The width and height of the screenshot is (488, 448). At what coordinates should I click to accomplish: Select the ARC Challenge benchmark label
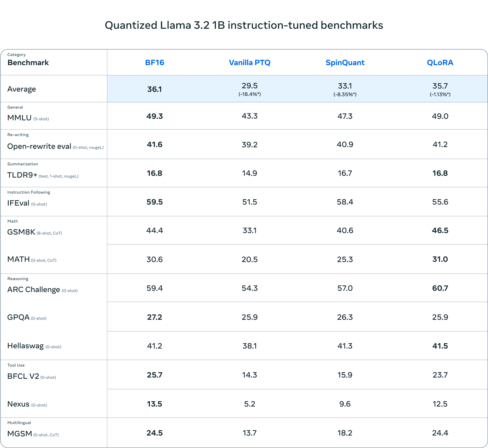coord(34,290)
